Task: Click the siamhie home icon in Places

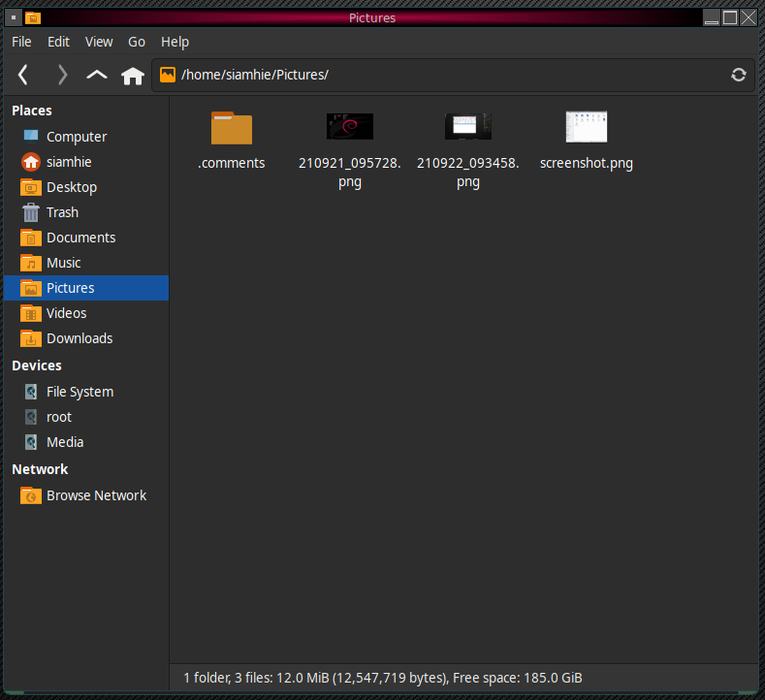Action: [31, 162]
